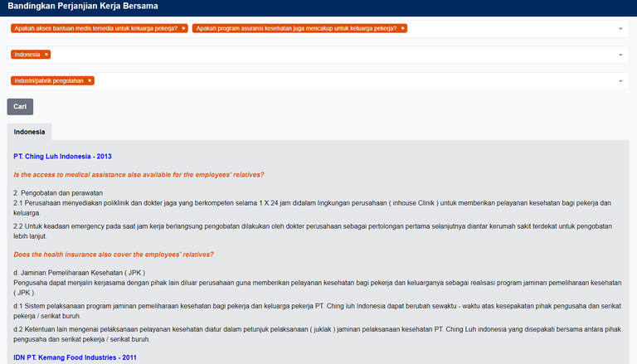This screenshot has height=364, width=637.
Task: Click the 'Bandingkan Perjanjian Kerja Bersama' header title
Action: pos(83,6)
